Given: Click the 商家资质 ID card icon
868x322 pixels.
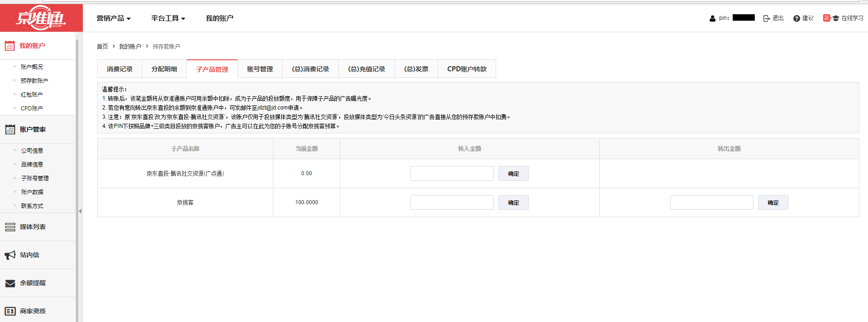Looking at the screenshot, I should point(10,311).
